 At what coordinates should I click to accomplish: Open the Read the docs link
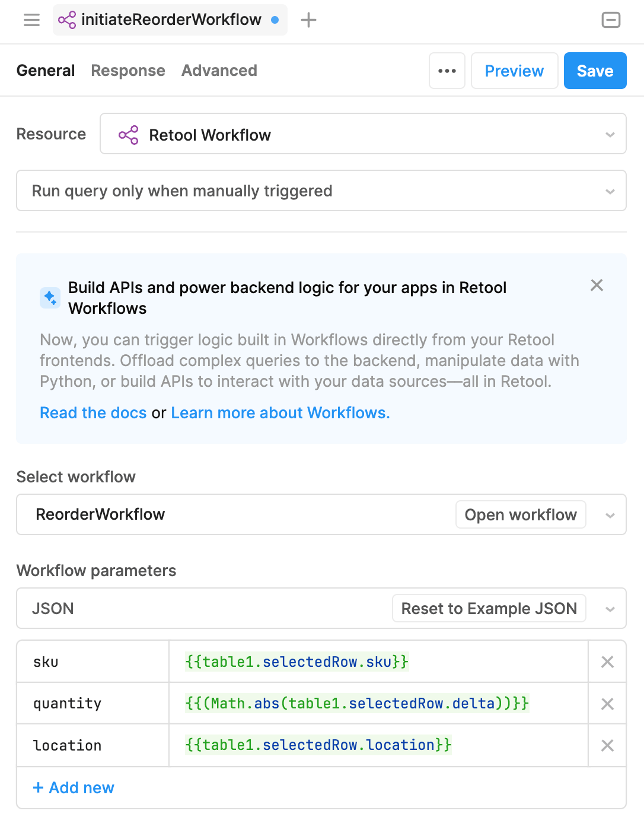[x=93, y=413]
